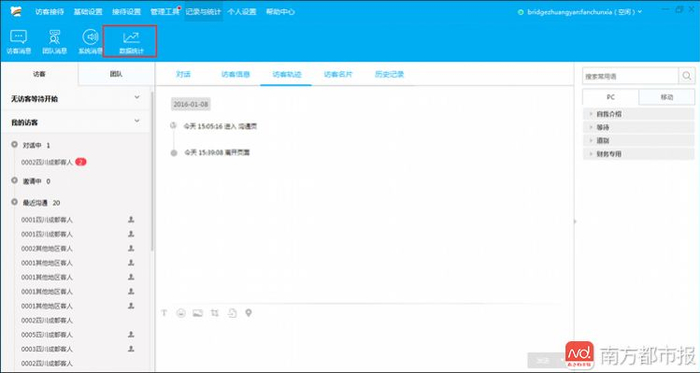Switch to the 访客信息 tab
Screen dimensions: 700x373
click(x=235, y=75)
